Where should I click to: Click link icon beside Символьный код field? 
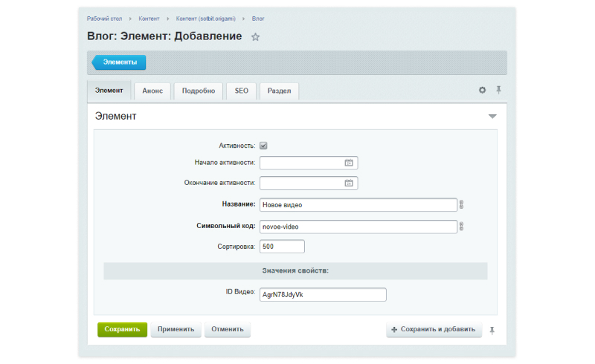[x=461, y=227]
